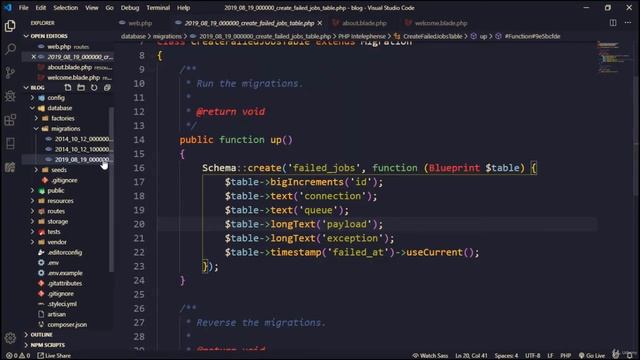Expand the tests folder
The width and height of the screenshot is (640, 360).
click(54, 232)
